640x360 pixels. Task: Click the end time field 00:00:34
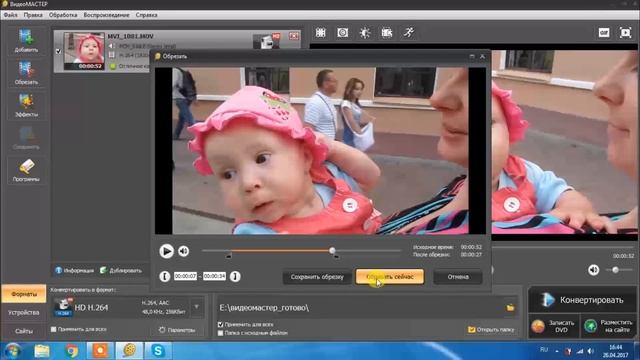coord(214,276)
